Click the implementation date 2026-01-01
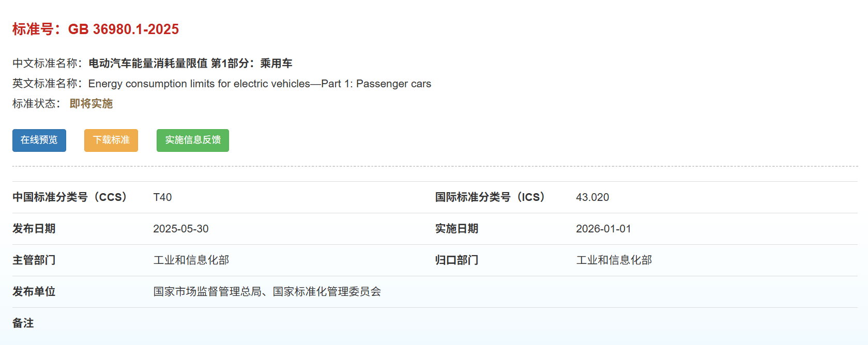Viewport: 868px width, 345px height. 603,229
